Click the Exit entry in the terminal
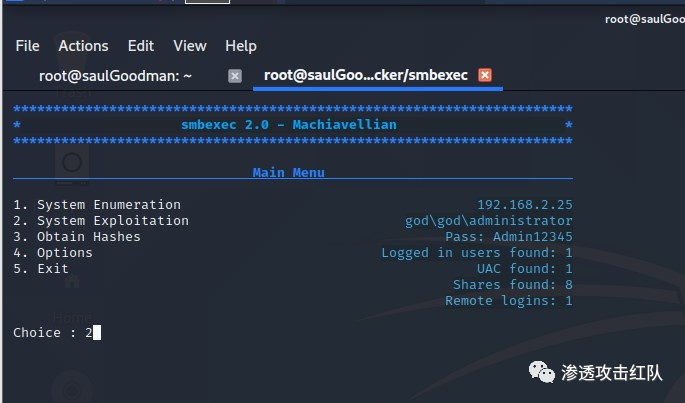The image size is (685, 403). 41,269
